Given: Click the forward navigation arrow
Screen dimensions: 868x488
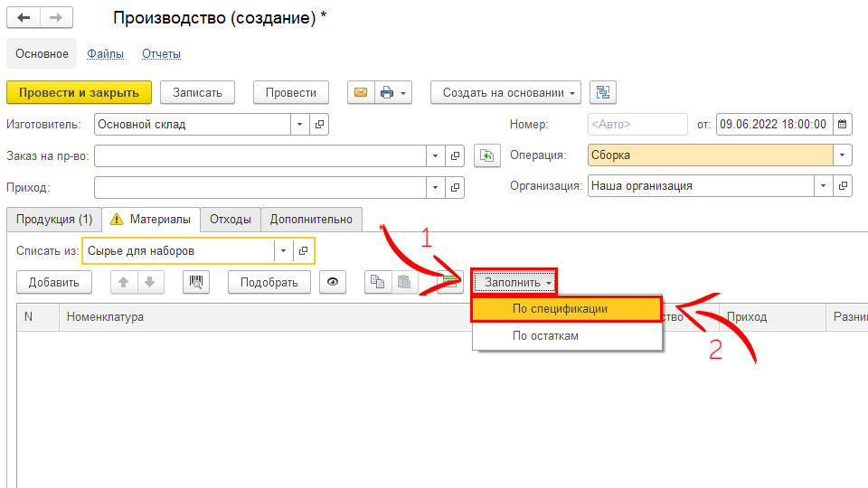Looking at the screenshot, I should (55, 18).
